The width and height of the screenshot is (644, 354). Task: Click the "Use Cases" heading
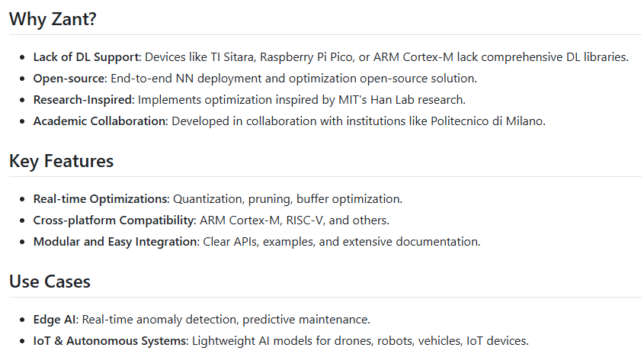pos(50,281)
